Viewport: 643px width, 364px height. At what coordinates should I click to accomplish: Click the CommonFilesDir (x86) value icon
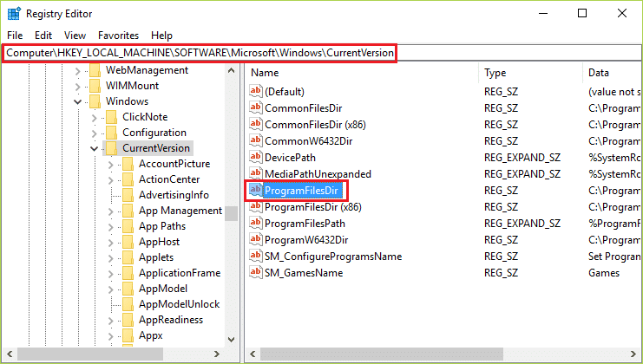(x=255, y=124)
